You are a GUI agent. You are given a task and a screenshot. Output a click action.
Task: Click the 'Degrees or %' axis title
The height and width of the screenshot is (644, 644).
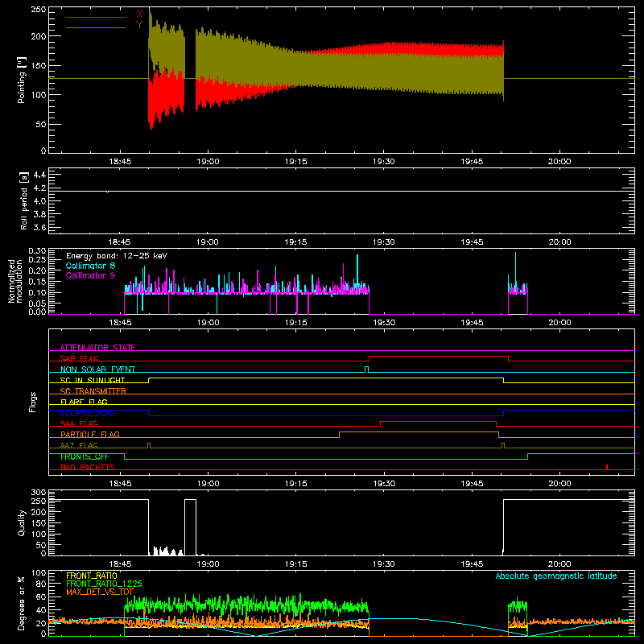pos(21,603)
